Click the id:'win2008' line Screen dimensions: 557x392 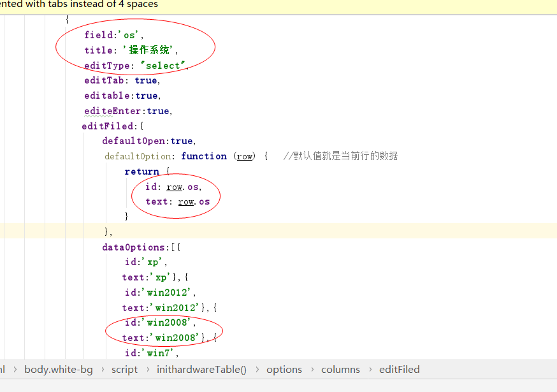tap(160, 323)
